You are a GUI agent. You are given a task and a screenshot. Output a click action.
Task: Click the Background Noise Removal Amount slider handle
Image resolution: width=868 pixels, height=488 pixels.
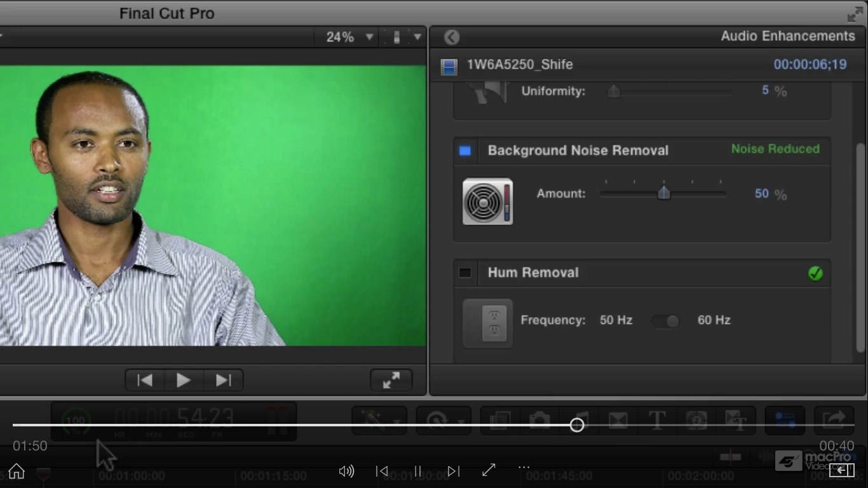coord(664,192)
